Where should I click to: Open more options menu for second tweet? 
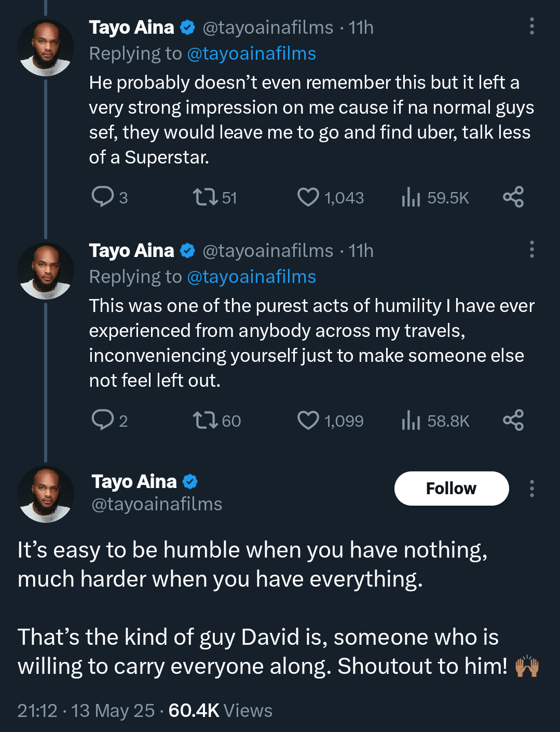pos(531,250)
